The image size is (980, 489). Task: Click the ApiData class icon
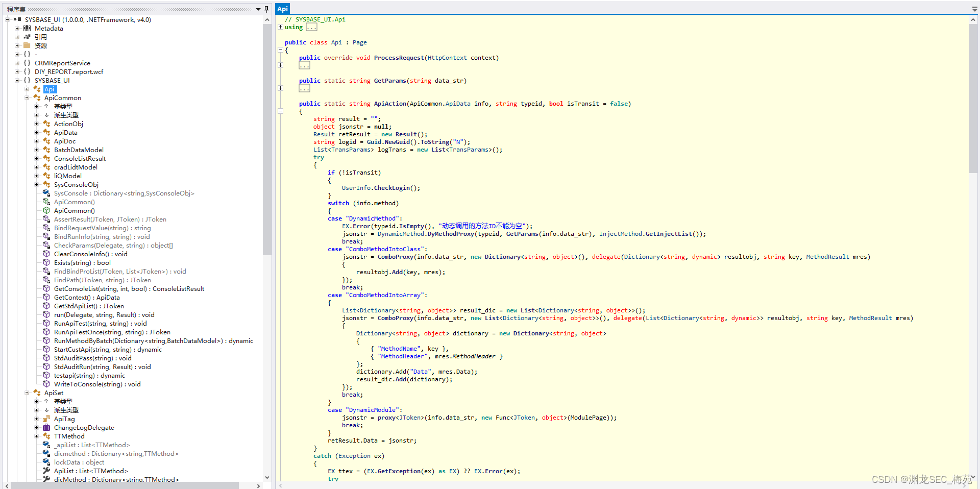pyautogui.click(x=46, y=132)
